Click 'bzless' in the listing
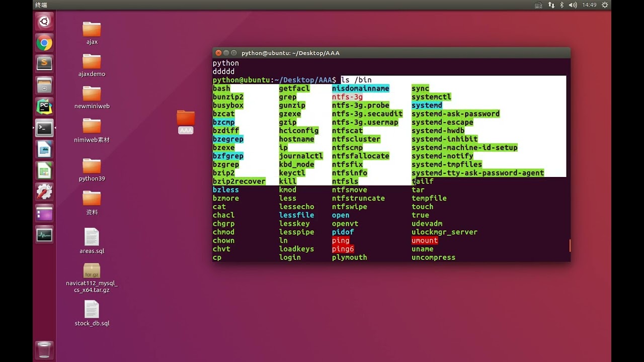This screenshot has height=362, width=644. tap(226, 190)
